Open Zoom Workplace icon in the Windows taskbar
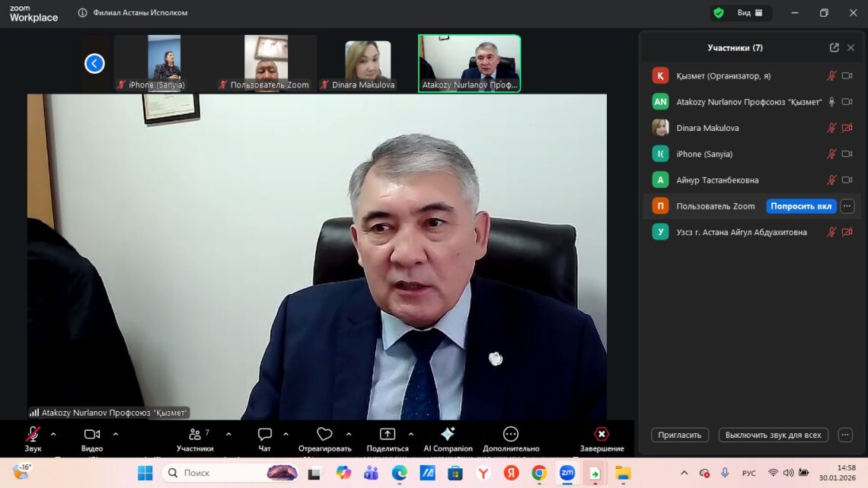Viewport: 868px width, 488px height. [x=566, y=473]
